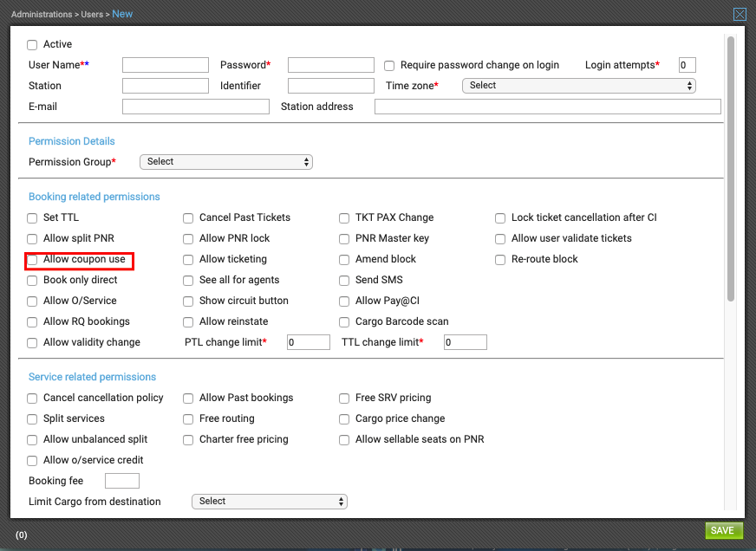This screenshot has height=551, width=756.
Task: Enable Allow coupon use permission
Action: point(32,260)
